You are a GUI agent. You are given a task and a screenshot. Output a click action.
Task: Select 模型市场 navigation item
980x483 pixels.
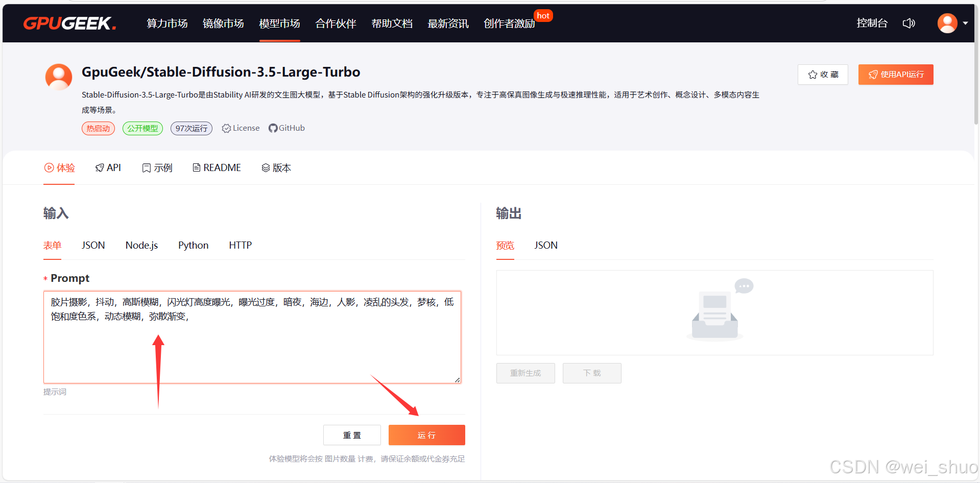coord(279,23)
